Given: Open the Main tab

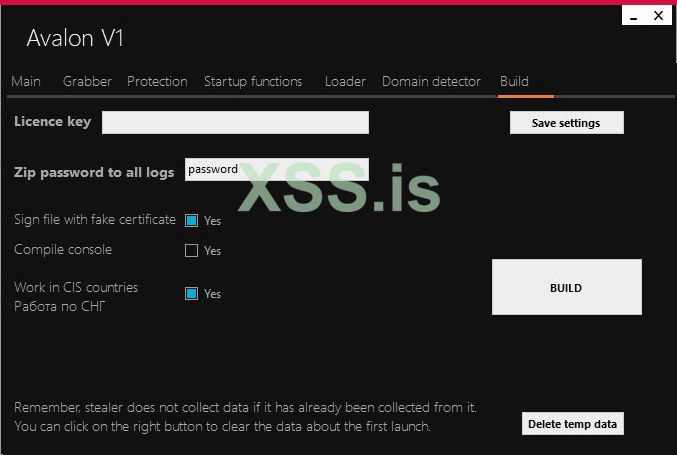Looking at the screenshot, I should point(26,81).
